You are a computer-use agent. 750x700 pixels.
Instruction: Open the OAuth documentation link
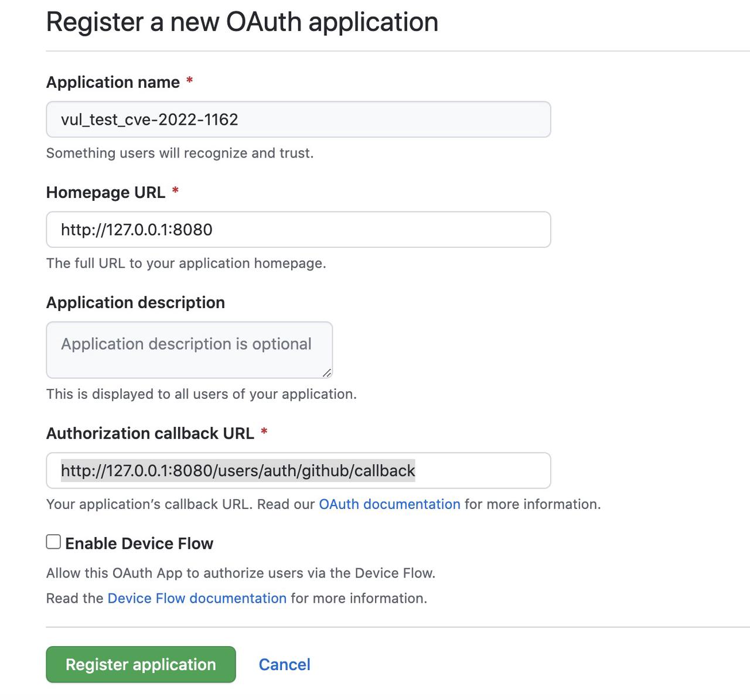(x=388, y=504)
